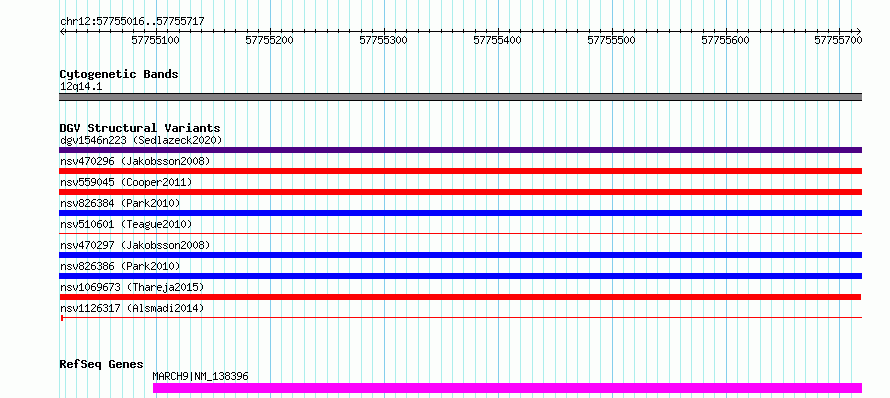
Task: Click the blue nsv826384 variant bar
Action: [x=460, y=213]
